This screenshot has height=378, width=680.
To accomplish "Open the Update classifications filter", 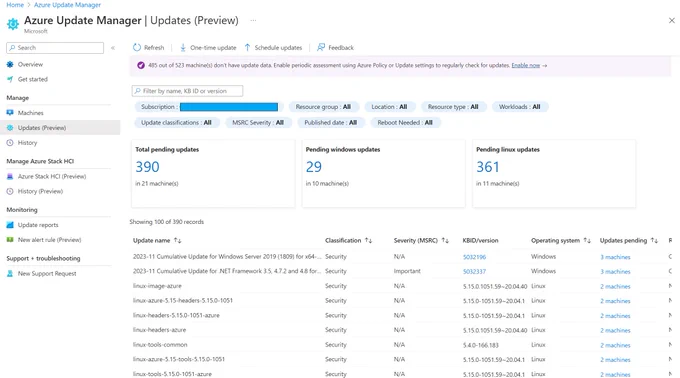I will pyautogui.click(x=176, y=123).
